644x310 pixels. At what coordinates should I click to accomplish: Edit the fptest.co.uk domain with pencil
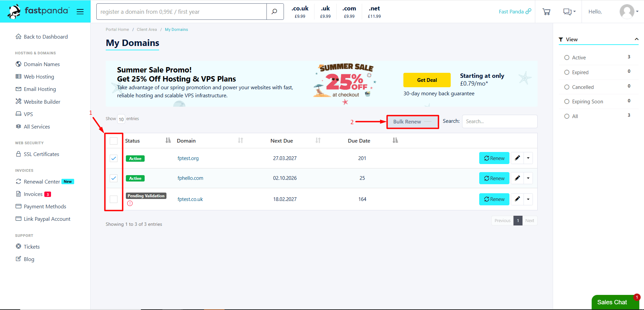click(x=517, y=199)
